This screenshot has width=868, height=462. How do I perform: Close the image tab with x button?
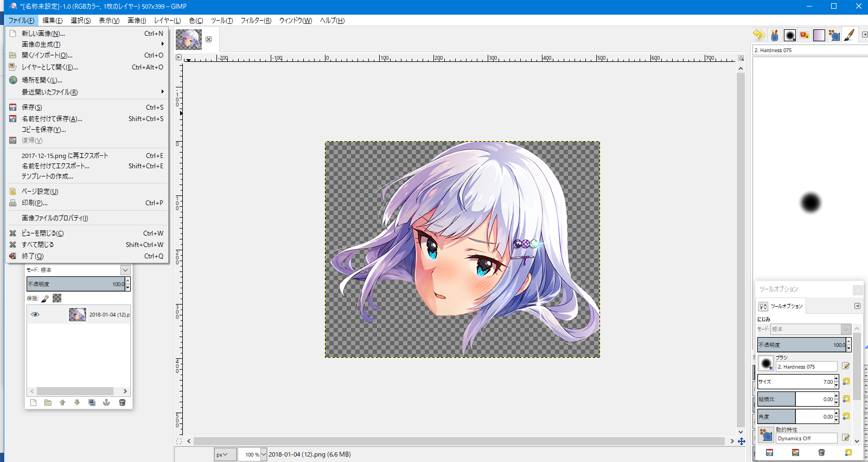coord(208,39)
